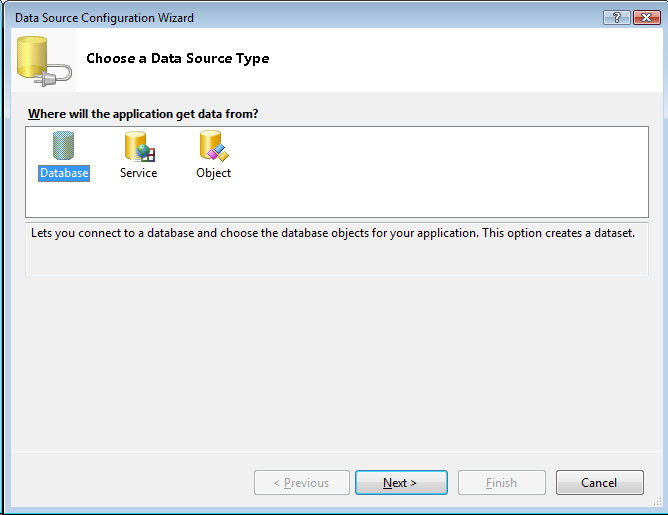Click the 'Where will the application get data from?' label

pyautogui.click(x=143, y=114)
